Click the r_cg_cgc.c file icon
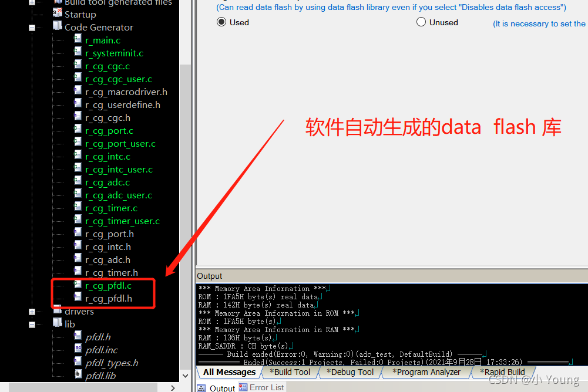 pyautogui.click(x=78, y=65)
